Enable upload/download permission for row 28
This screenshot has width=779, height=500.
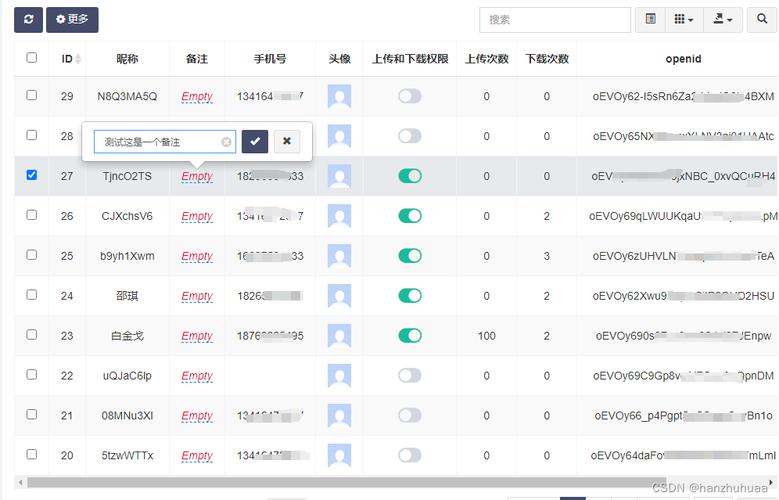[x=410, y=136]
